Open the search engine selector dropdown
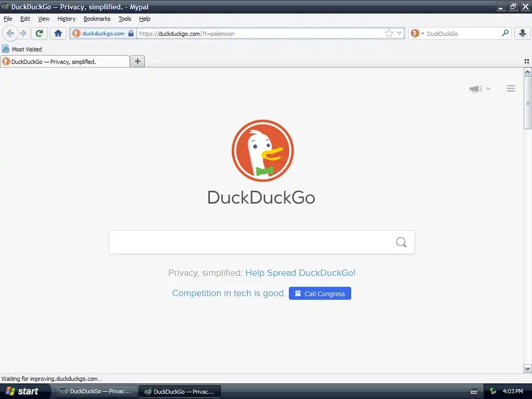Screen dimensions: 532x399 pyautogui.click(x=417, y=33)
